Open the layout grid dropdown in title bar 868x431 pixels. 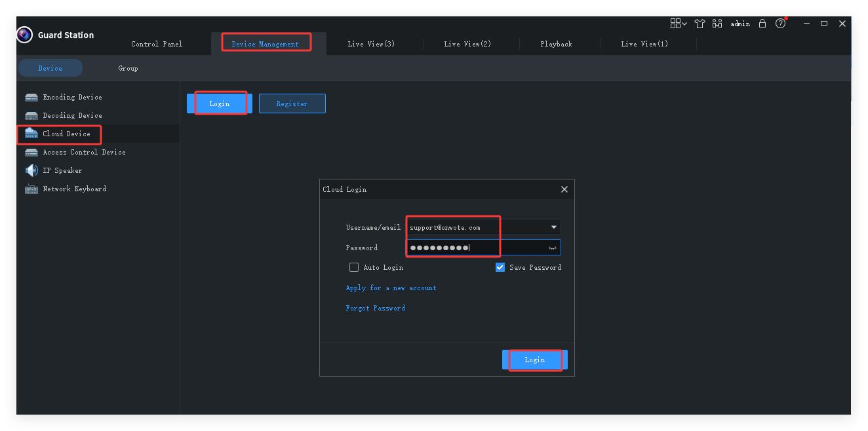click(679, 24)
